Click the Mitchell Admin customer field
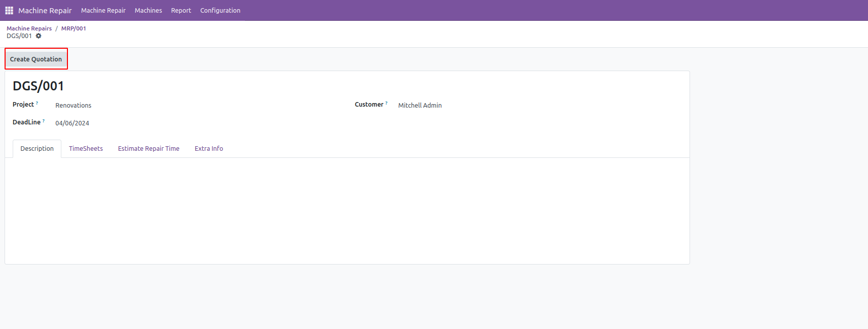Screen dimensions: 868x329 click(x=420, y=106)
